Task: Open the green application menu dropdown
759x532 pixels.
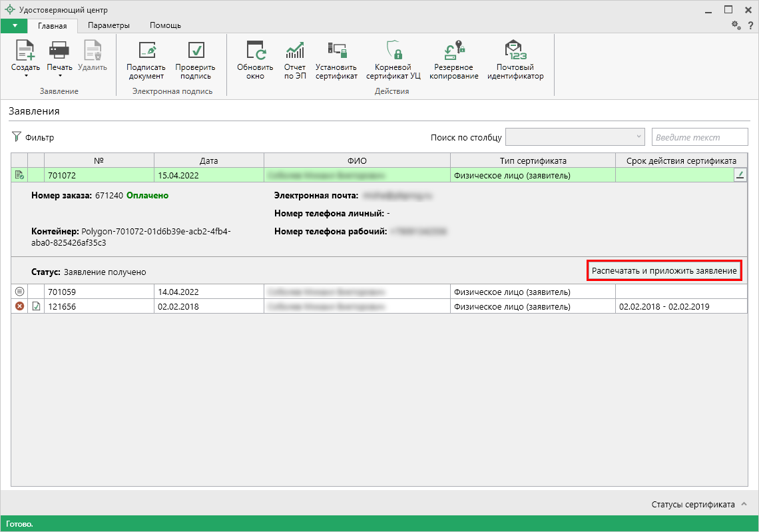Action: [x=14, y=25]
